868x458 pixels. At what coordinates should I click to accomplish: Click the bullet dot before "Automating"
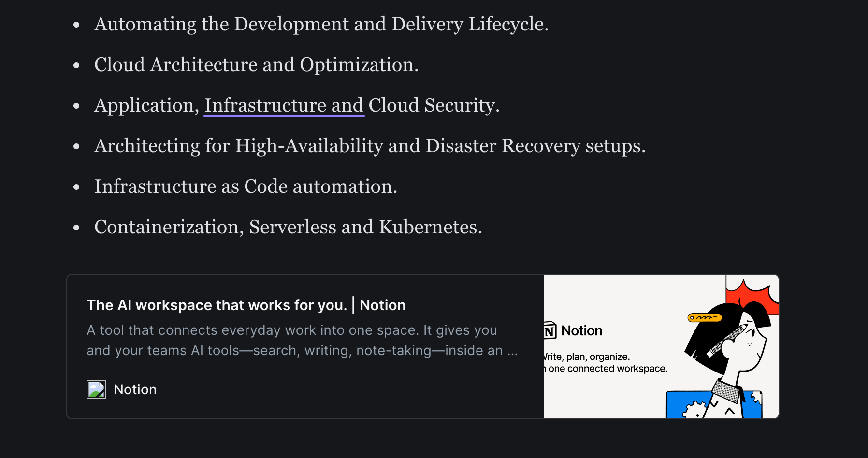76,25
